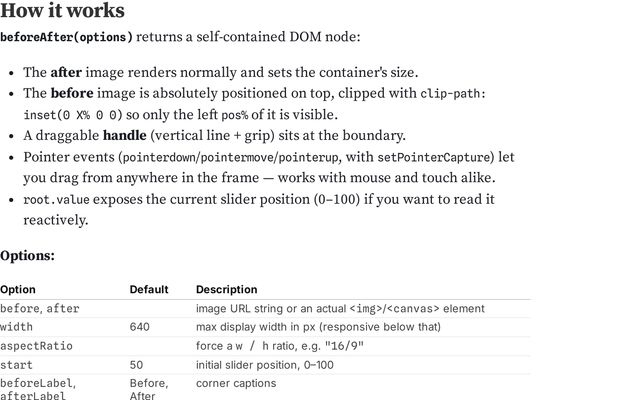Screen dimensions: 640x400
Task: Click the default value 640
Action: (x=140, y=327)
